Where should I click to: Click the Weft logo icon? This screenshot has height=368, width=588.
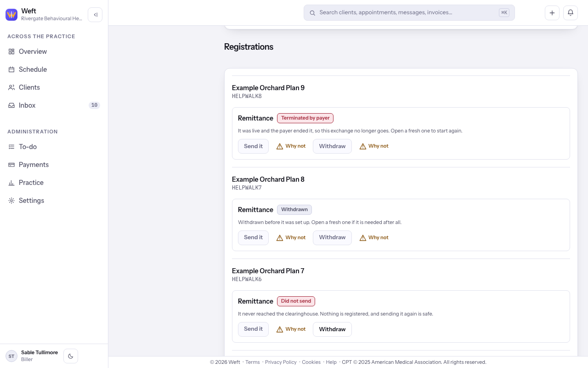coord(11,15)
